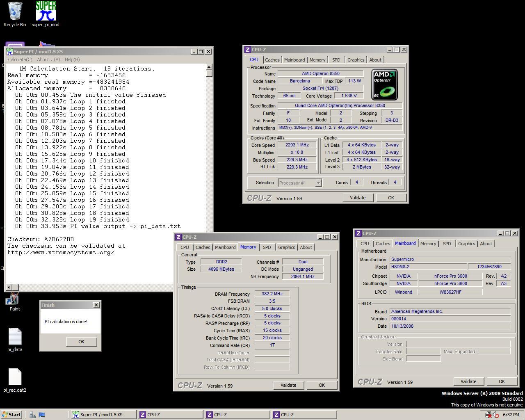The height and width of the screenshot is (420, 525).
Task: Open CPU tab in CPU-Z timings window
Action: (x=185, y=247)
